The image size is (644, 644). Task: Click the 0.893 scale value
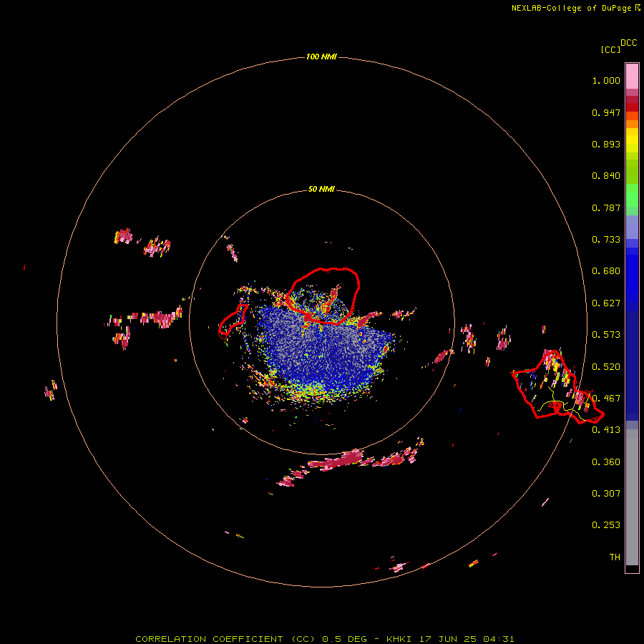[606, 144]
